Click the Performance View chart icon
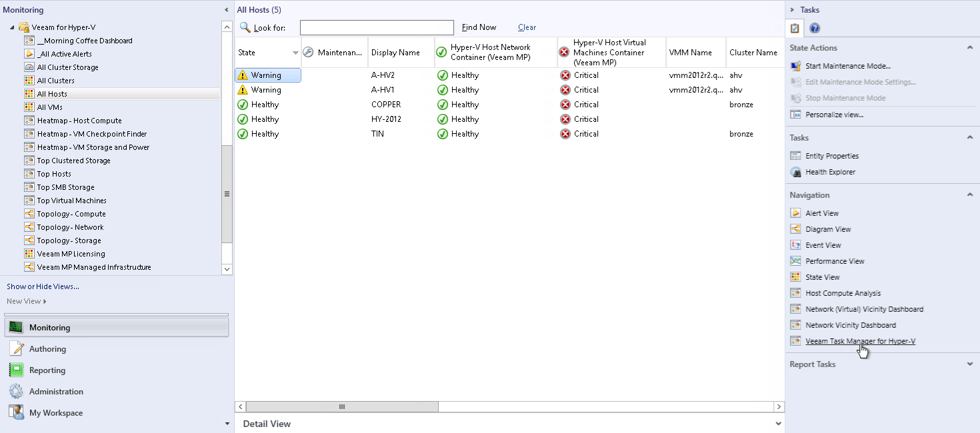The height and width of the screenshot is (433, 980). click(x=795, y=261)
